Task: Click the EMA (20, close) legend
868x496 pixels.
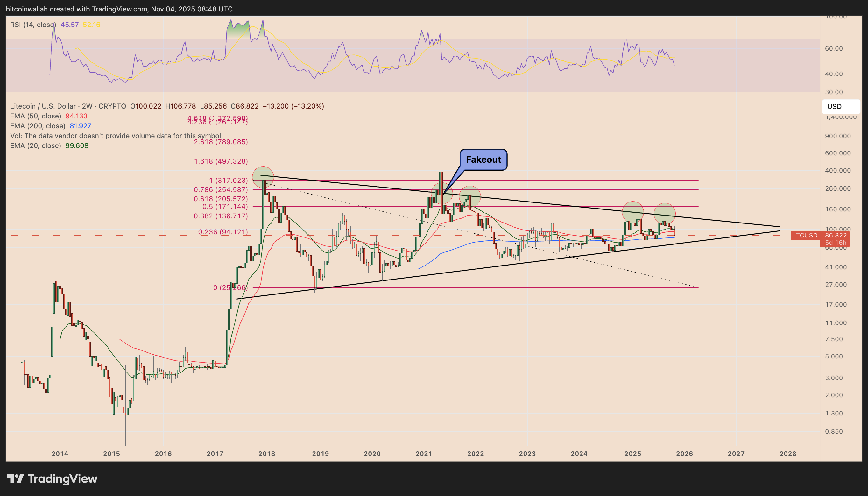Action: (35, 146)
